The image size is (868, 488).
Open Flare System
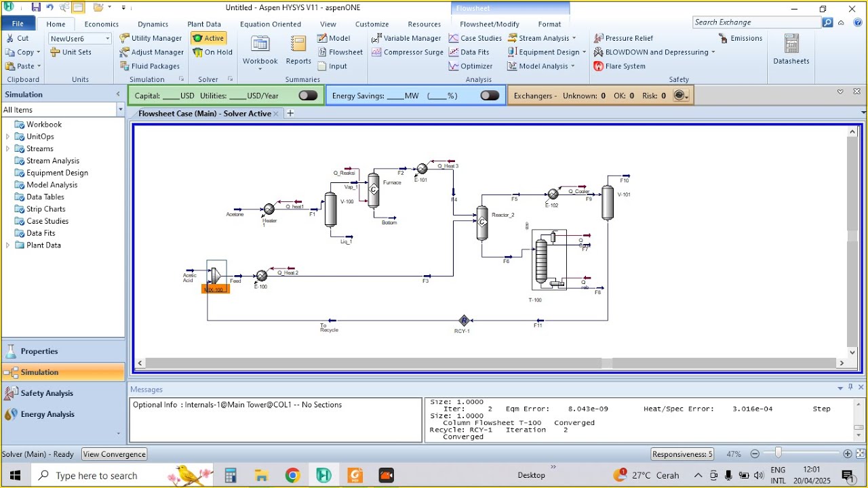click(619, 66)
